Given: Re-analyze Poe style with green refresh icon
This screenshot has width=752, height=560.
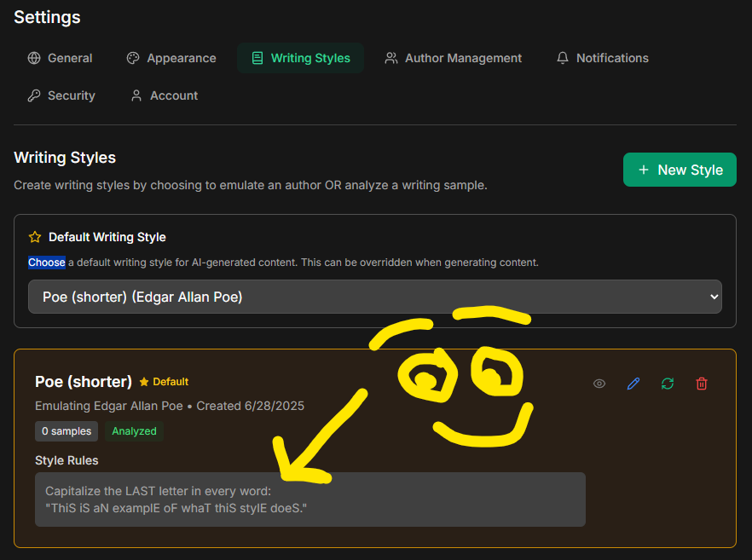Looking at the screenshot, I should coord(668,384).
